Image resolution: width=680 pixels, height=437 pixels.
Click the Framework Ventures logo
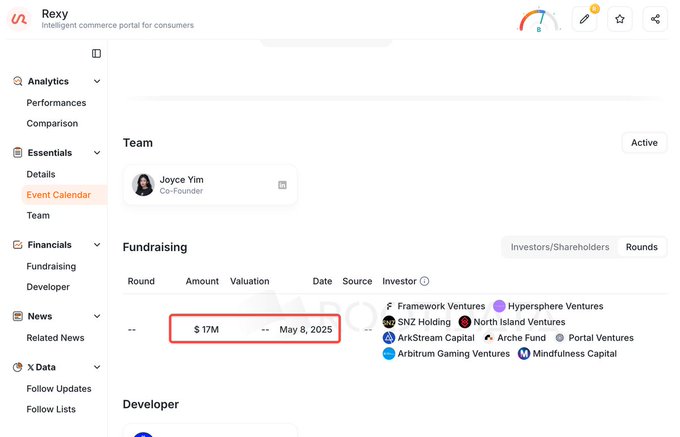(389, 306)
